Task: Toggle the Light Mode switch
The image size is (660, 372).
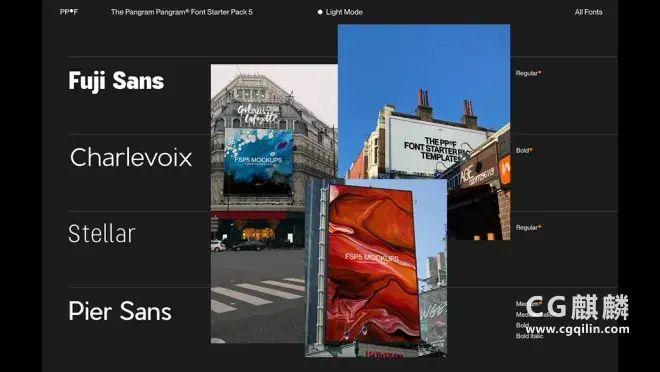Action: (340, 12)
